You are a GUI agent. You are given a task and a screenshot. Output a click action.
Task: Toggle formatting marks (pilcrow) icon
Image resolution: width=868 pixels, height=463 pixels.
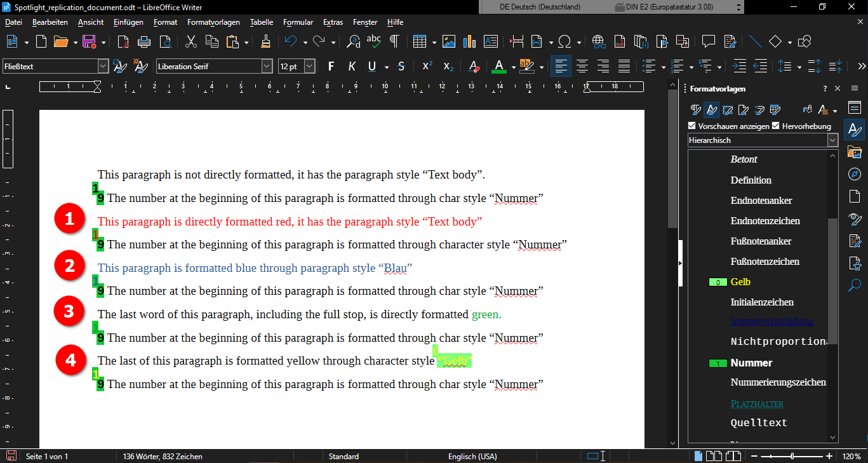394,42
